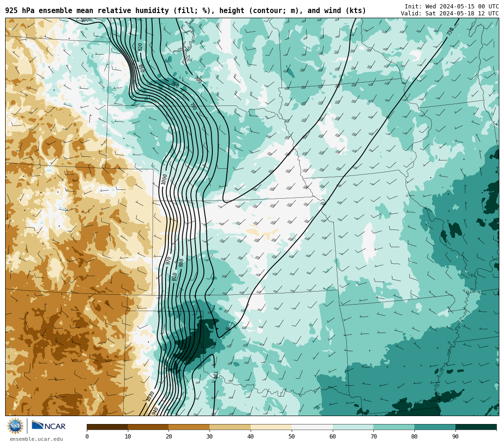Click the 10-20 brown colorbar segment
Image resolution: width=504 pixels, height=445 pixels.
[148, 427]
